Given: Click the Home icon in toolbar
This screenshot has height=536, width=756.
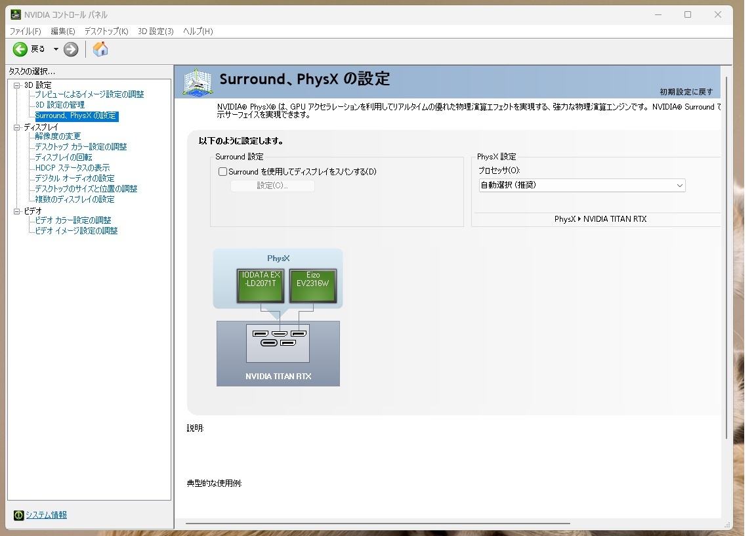Looking at the screenshot, I should click(x=100, y=49).
